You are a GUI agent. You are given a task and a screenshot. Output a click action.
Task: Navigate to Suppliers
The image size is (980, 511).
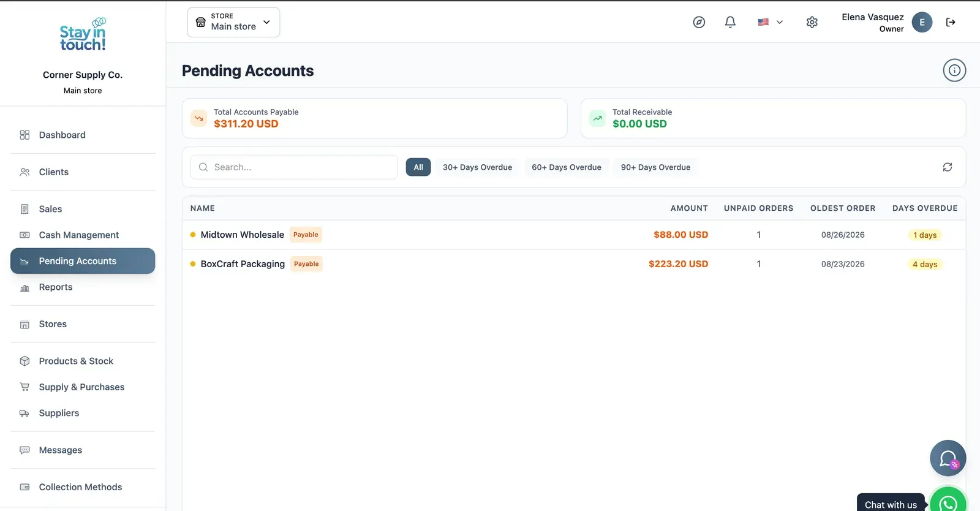click(83, 413)
